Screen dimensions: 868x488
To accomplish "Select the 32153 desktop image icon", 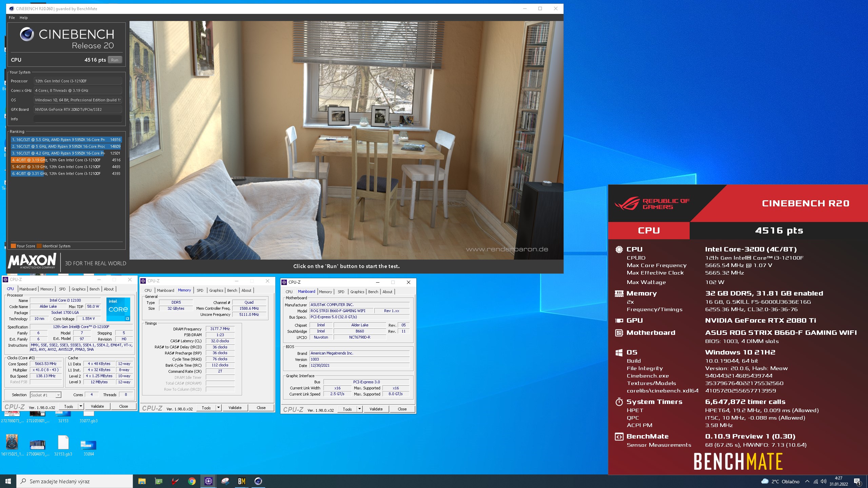I will click(x=63, y=417).
